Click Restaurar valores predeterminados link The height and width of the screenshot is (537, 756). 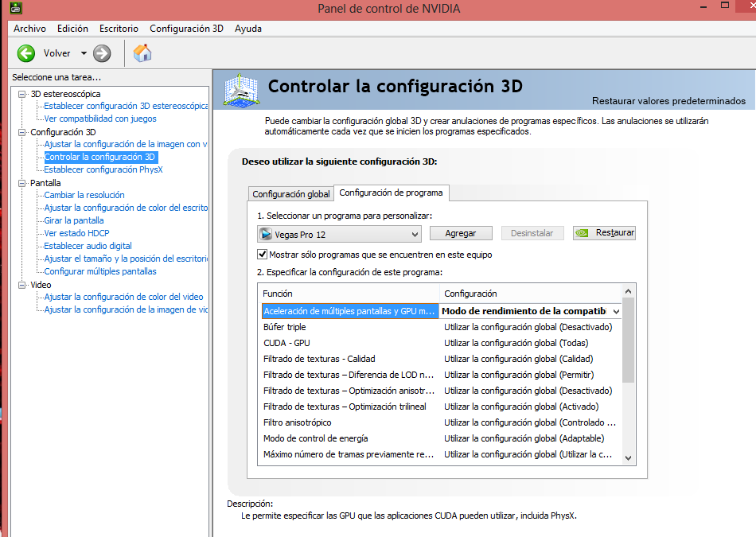click(x=668, y=101)
